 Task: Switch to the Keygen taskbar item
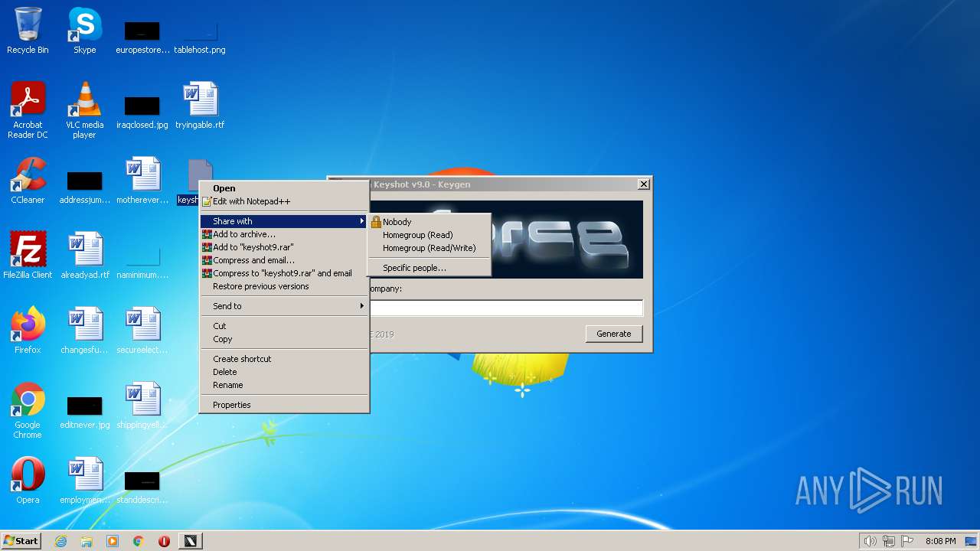click(190, 541)
